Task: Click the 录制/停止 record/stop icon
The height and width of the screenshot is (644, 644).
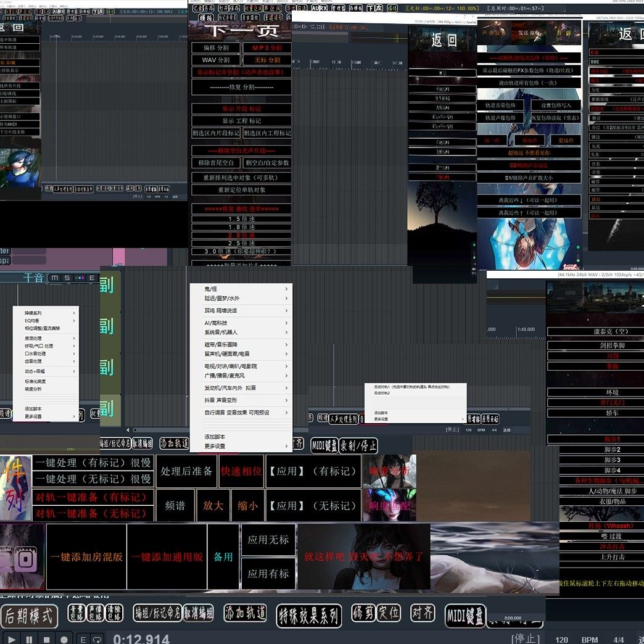Action: click(x=358, y=445)
